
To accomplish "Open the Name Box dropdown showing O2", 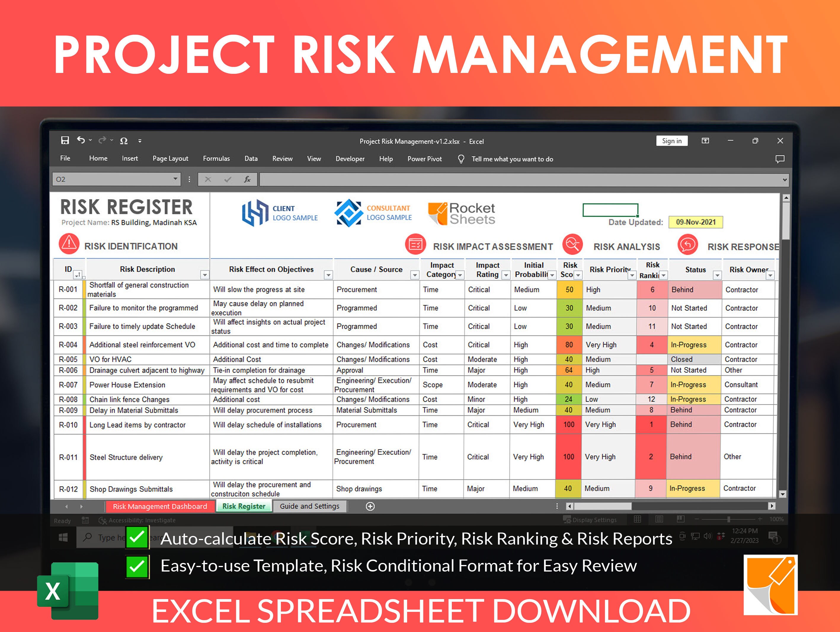I will 175,179.
